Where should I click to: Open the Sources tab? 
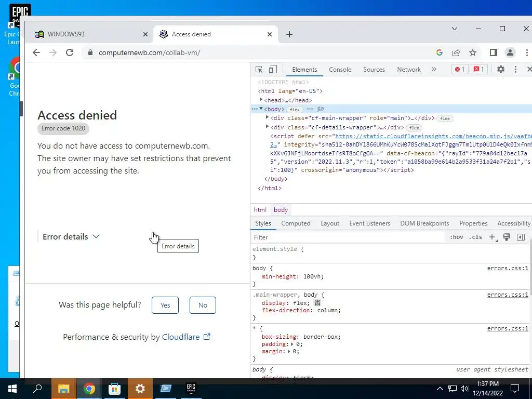pos(374,70)
